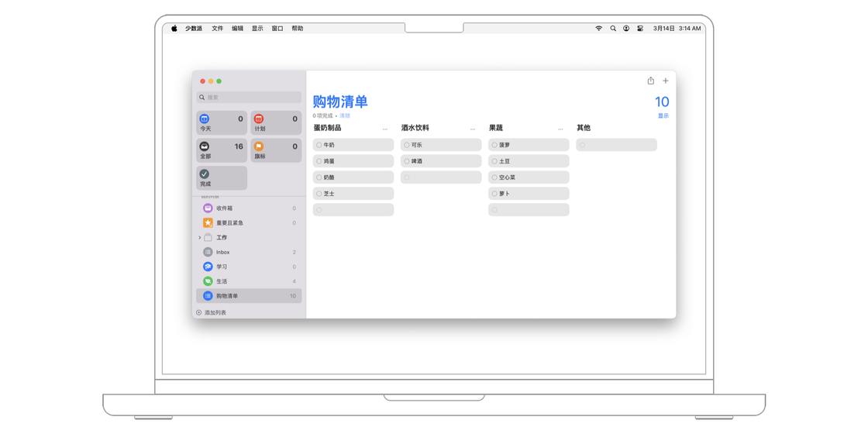Open the 计划 smart list card
The width and height of the screenshot is (868, 434).
[276, 123]
